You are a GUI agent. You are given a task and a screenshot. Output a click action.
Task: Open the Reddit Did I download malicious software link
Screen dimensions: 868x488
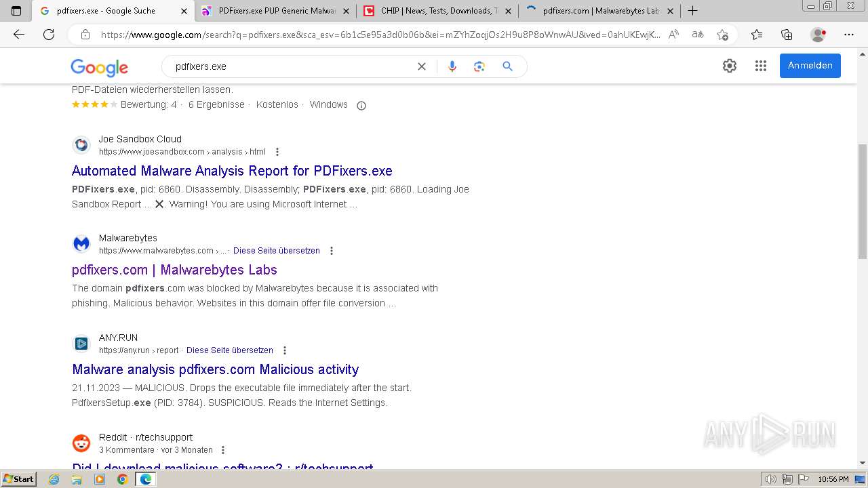point(222,468)
